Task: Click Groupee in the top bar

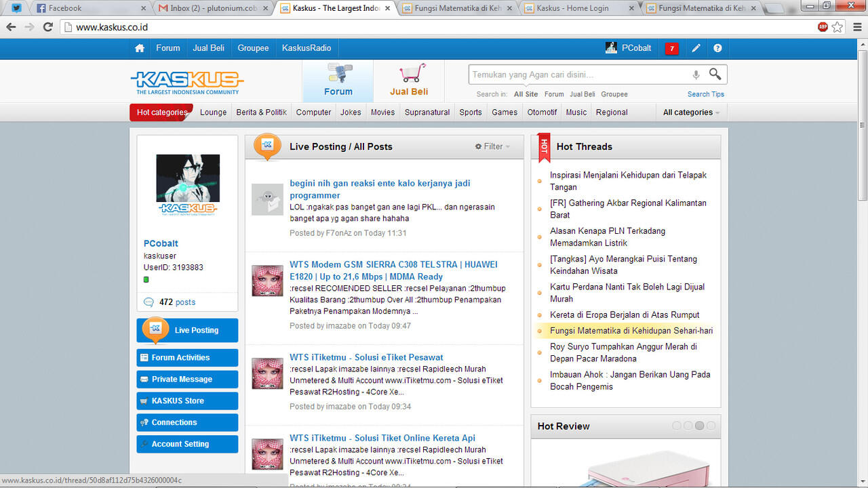Action: (x=253, y=48)
